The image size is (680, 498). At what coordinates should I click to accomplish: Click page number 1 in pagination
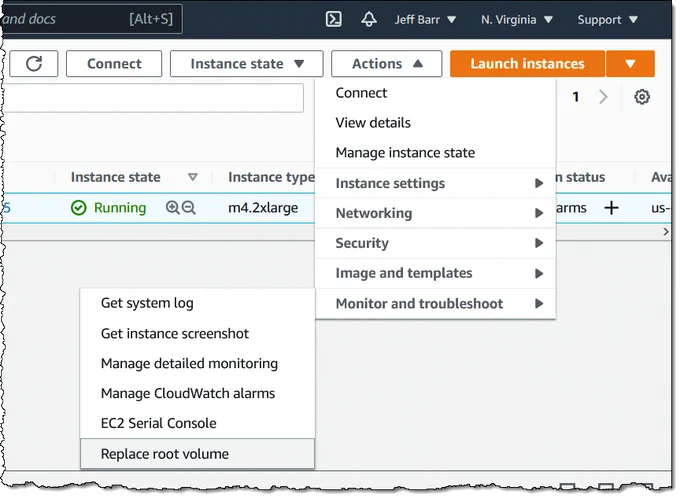pyautogui.click(x=575, y=97)
